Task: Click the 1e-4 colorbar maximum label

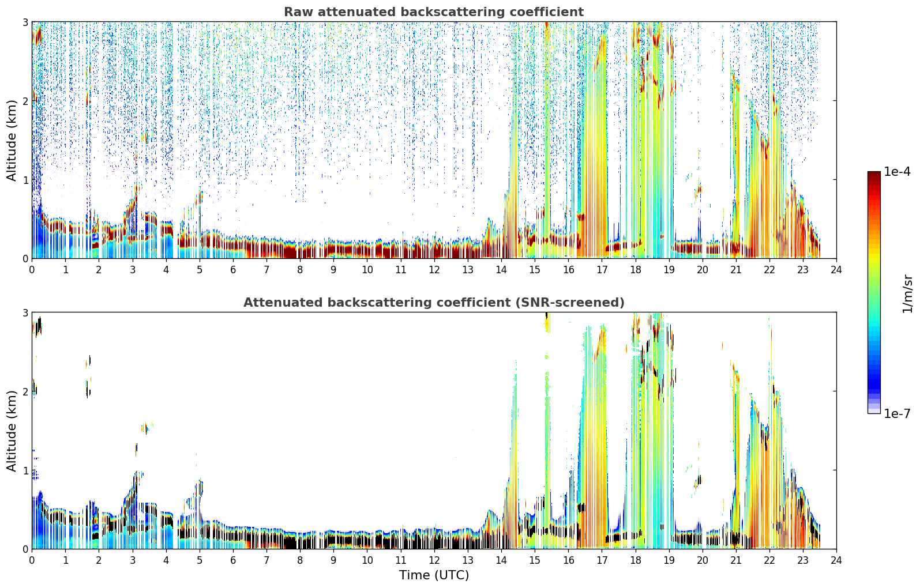Action: pos(897,172)
